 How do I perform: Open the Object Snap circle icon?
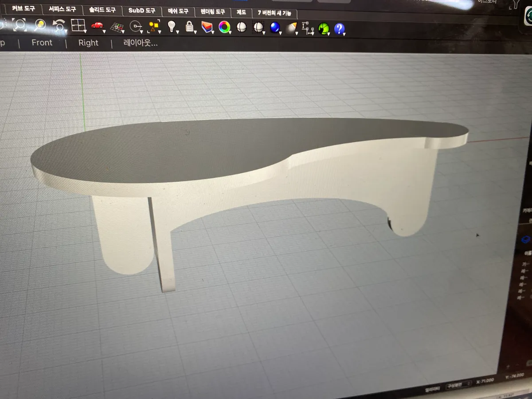coord(135,27)
